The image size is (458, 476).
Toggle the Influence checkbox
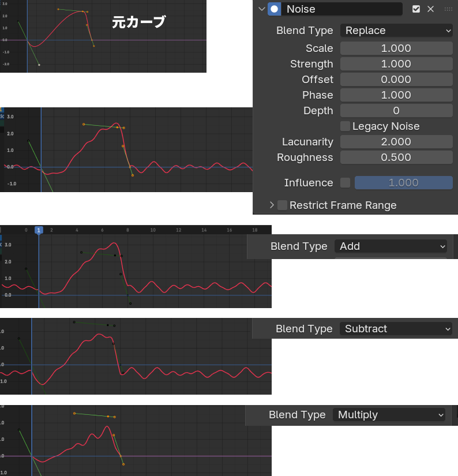[x=345, y=182]
